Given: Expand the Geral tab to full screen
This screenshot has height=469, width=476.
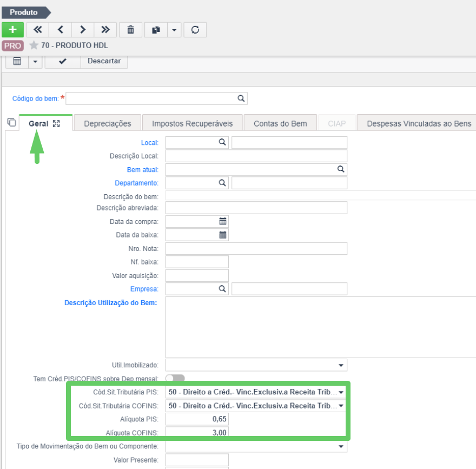Looking at the screenshot, I should [x=56, y=123].
